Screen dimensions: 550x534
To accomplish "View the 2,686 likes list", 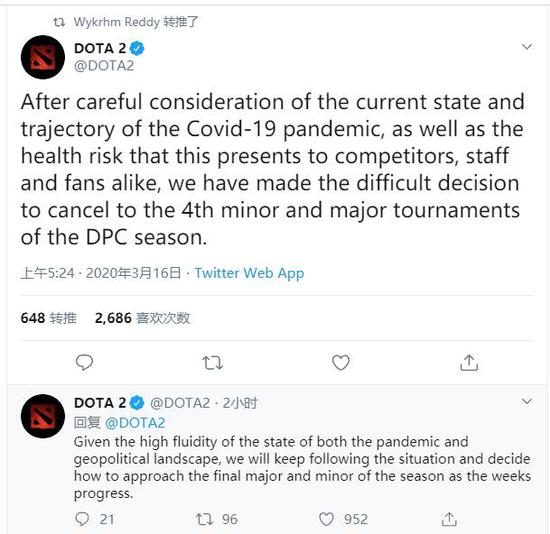I will coord(142,318).
